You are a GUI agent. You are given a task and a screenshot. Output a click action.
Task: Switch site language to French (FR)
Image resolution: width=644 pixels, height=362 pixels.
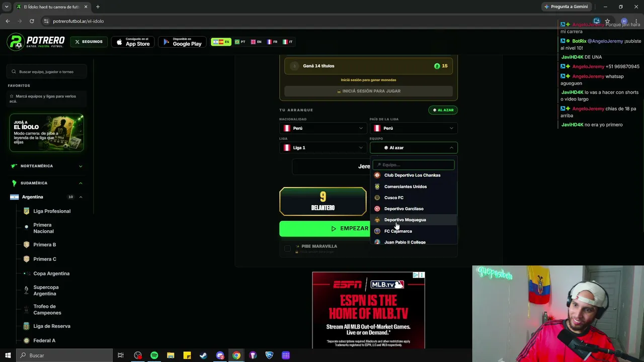[272, 42]
